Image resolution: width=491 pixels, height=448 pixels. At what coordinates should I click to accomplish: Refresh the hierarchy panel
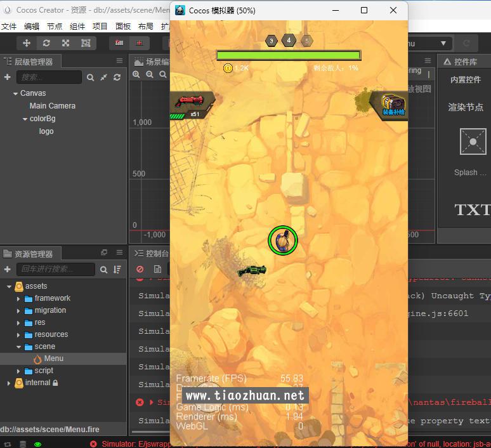[117, 77]
